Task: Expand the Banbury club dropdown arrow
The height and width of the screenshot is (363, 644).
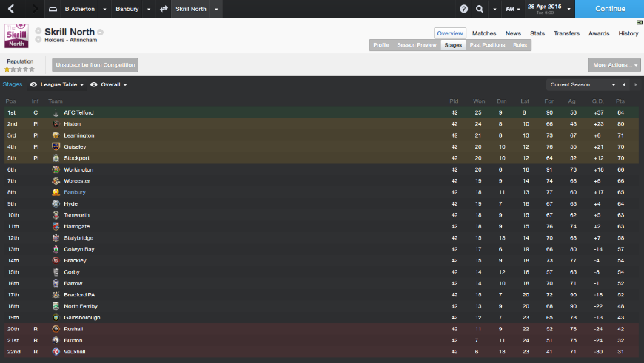Action: tap(149, 9)
